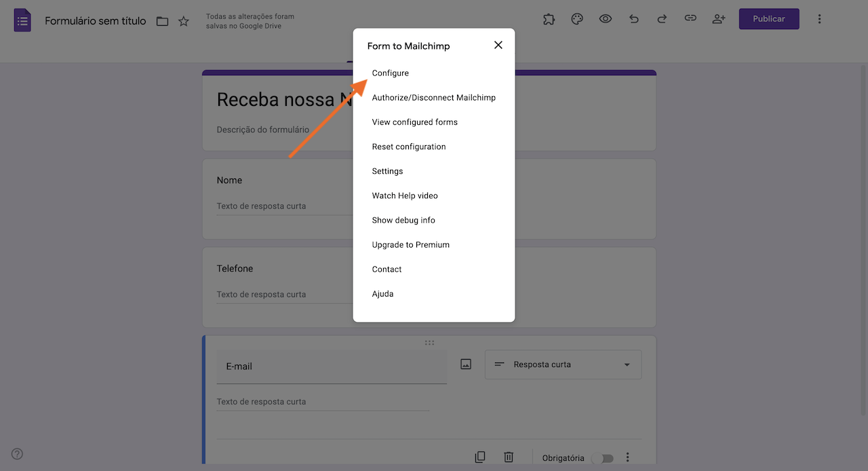Move form to folder icon
This screenshot has height=471, width=868.
162,21
